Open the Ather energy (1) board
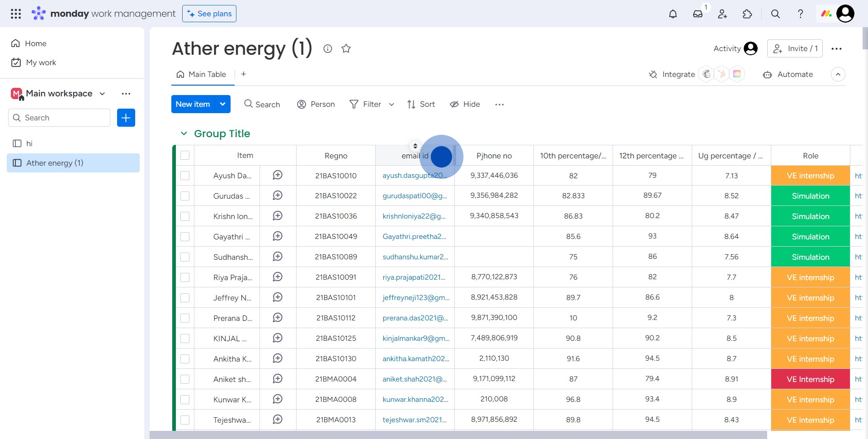868x439 pixels. 55,163
